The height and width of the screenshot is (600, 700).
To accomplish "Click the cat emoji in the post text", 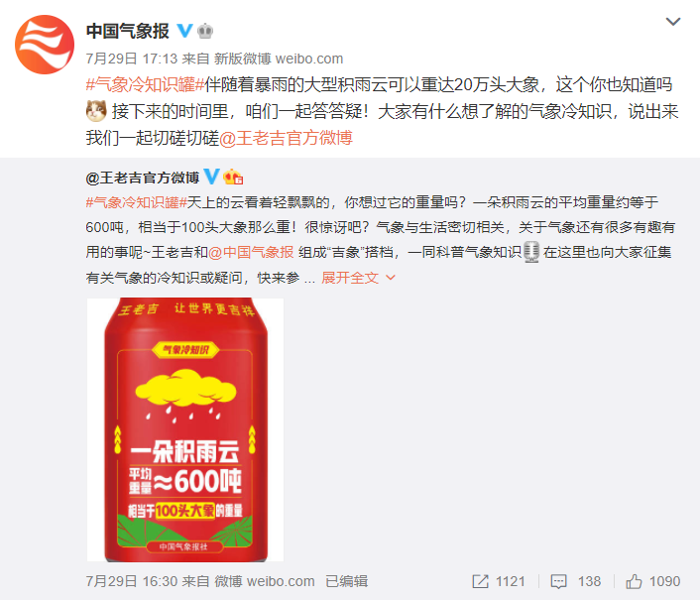I will (x=96, y=111).
